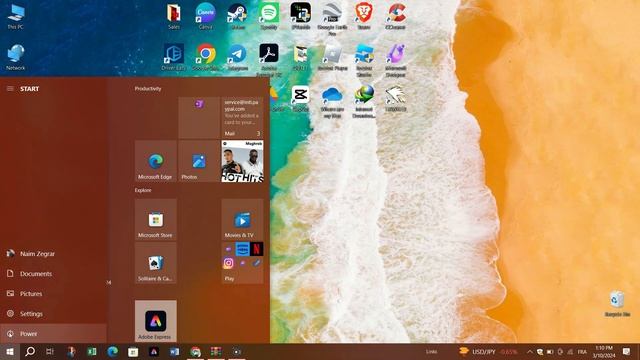
Task: Click the Driver Easy desktop shortcut
Action: (x=173, y=58)
